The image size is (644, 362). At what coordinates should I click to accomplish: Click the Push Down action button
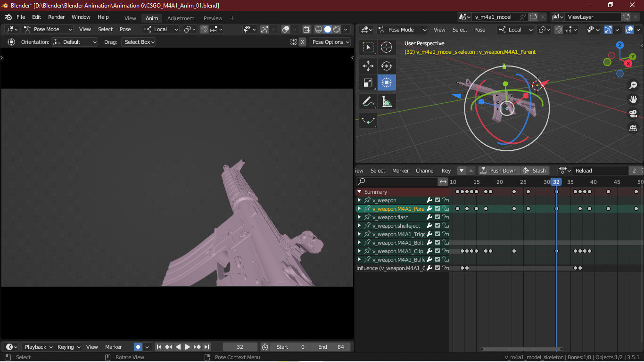[498, 170]
